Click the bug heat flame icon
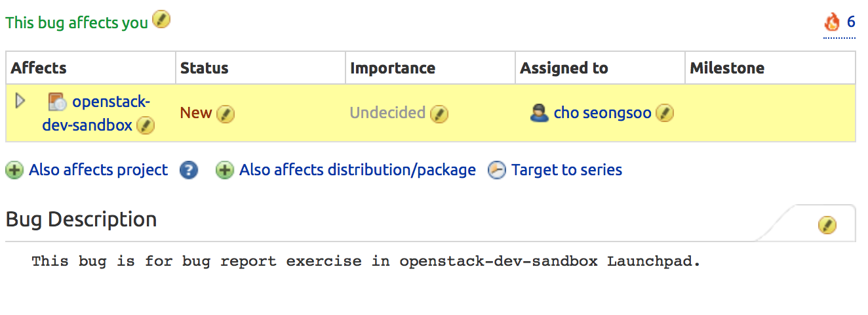Viewport: 868px width, 315px height. click(832, 22)
